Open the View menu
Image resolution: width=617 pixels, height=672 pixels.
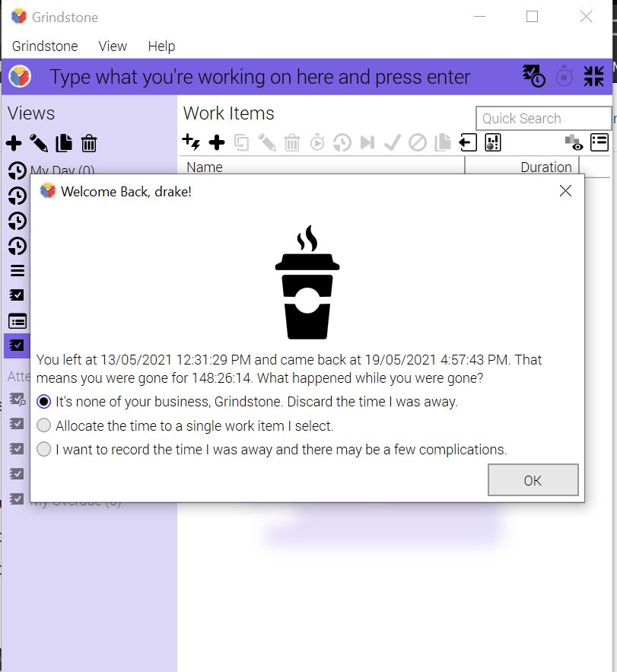(x=113, y=46)
